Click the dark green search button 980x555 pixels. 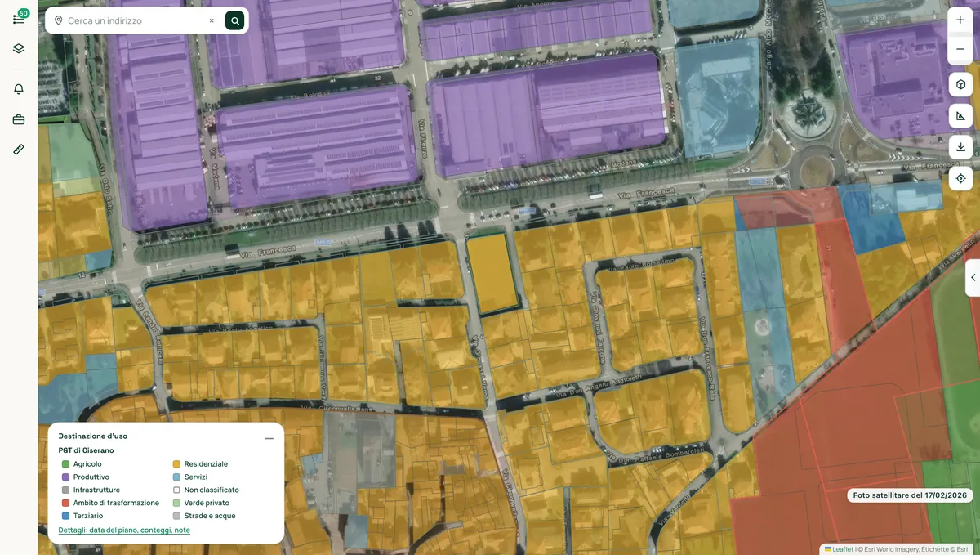[234, 20]
